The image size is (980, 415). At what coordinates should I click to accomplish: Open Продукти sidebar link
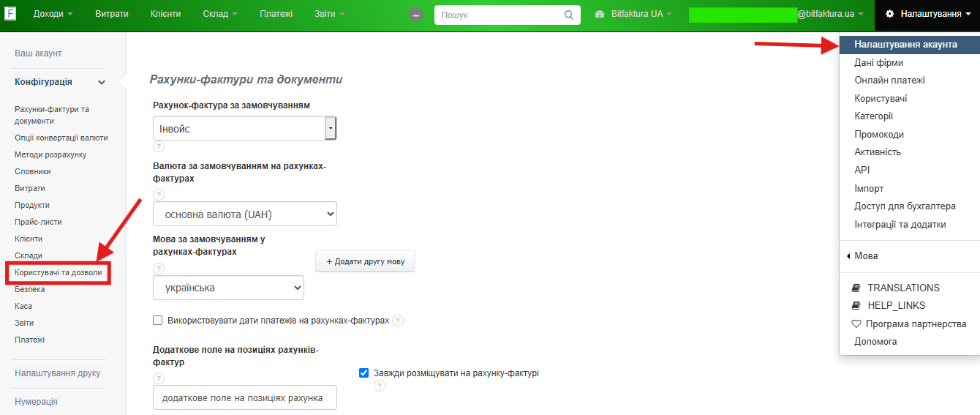(32, 205)
